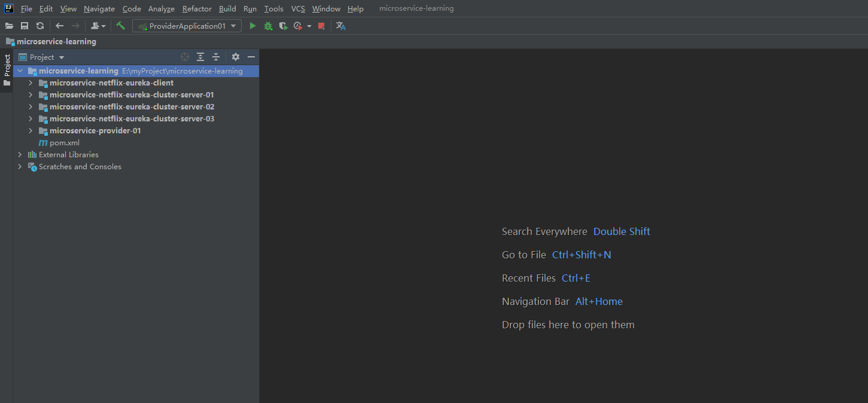Click the Save All disk icon
Screen dimensions: 868x403
point(25,26)
